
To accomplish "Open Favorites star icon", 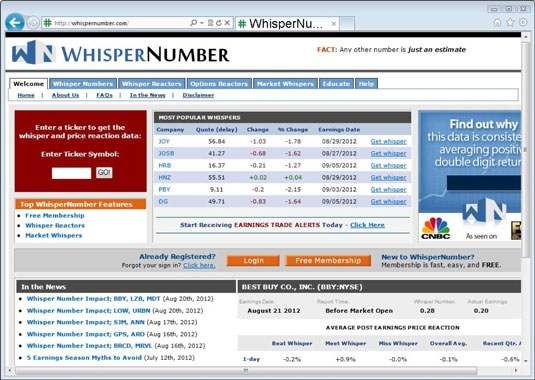I will (x=510, y=23).
